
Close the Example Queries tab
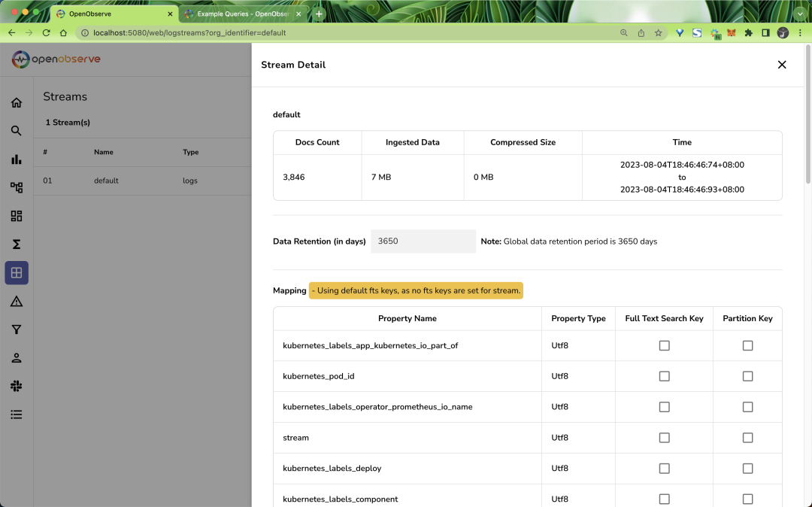click(298, 14)
